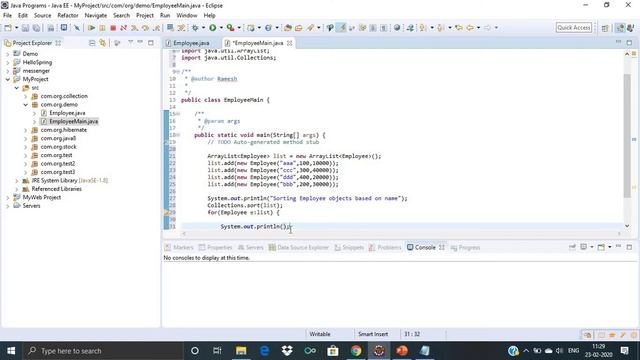
Task: Select the MyWeb Project node
Action: [x=42, y=197]
